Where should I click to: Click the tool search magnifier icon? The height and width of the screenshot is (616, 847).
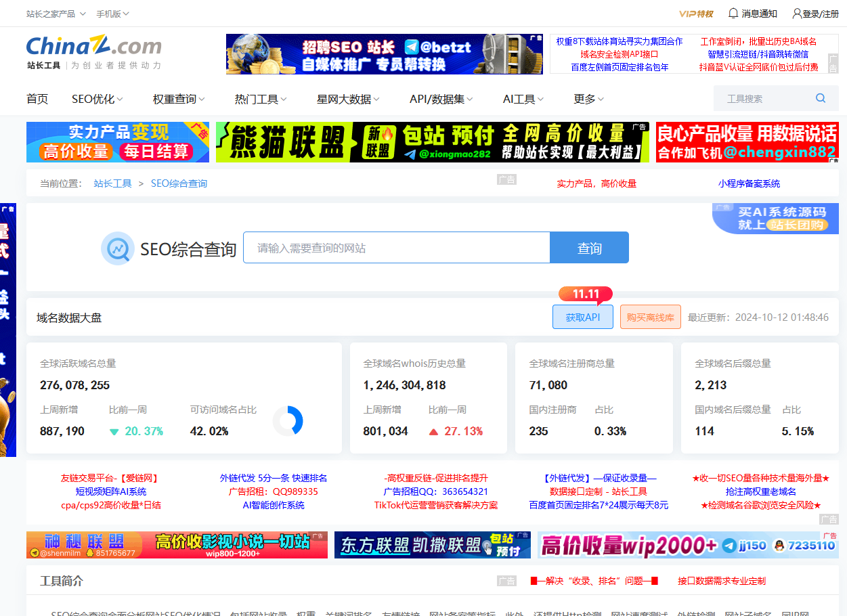pos(821,98)
